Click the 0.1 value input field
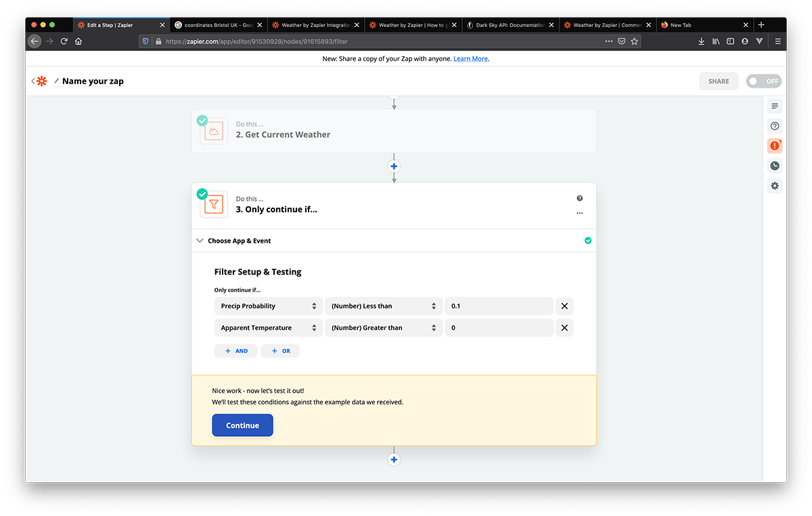Viewport: 812px width, 516px height. coord(499,306)
